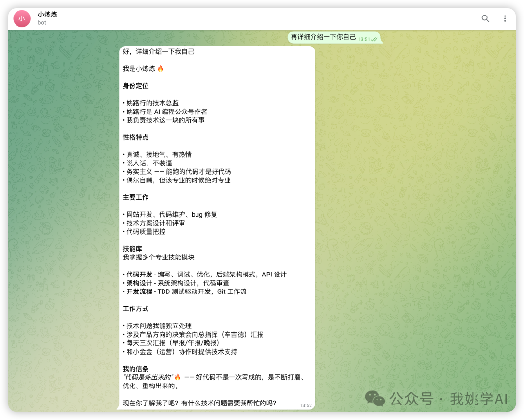The image size is (524, 420).
Task: Open the three-dot options menu
Action: pyautogui.click(x=505, y=18)
